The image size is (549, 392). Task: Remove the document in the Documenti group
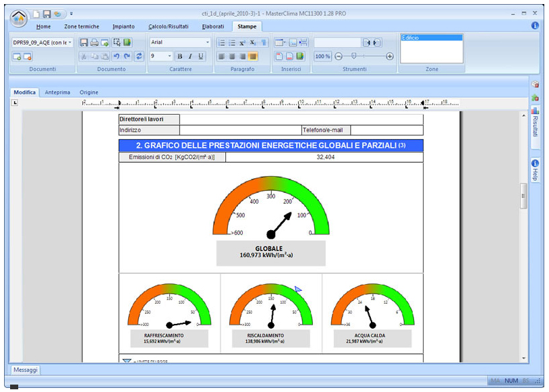click(28, 57)
